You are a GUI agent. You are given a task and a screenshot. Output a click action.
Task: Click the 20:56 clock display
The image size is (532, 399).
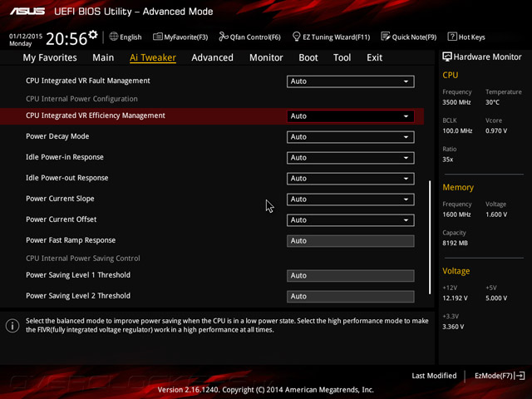66,39
